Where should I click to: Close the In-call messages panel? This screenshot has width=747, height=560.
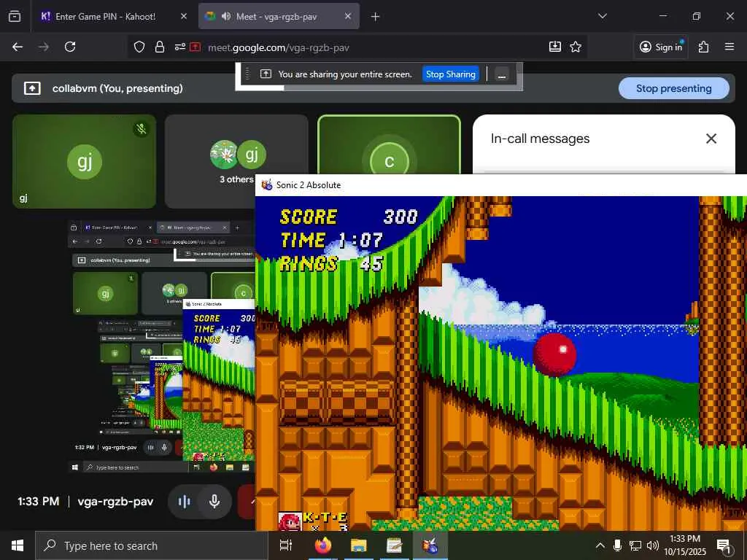pos(711,139)
